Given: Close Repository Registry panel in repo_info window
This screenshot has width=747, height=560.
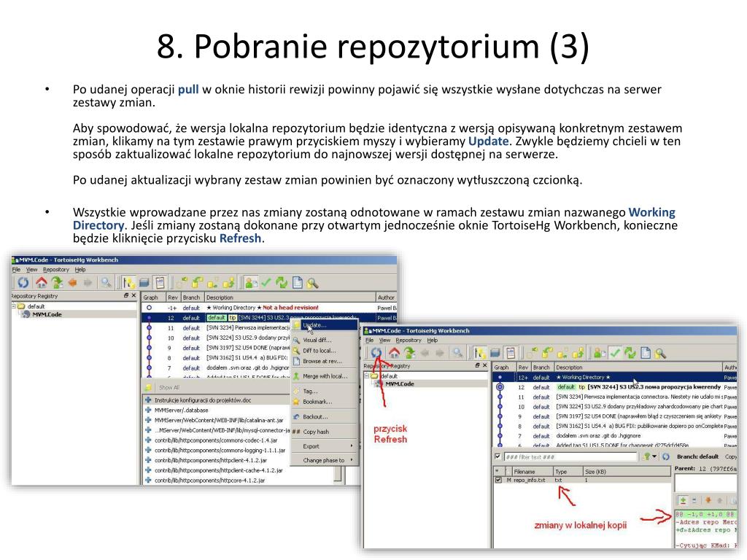Looking at the screenshot, I should (485, 366).
